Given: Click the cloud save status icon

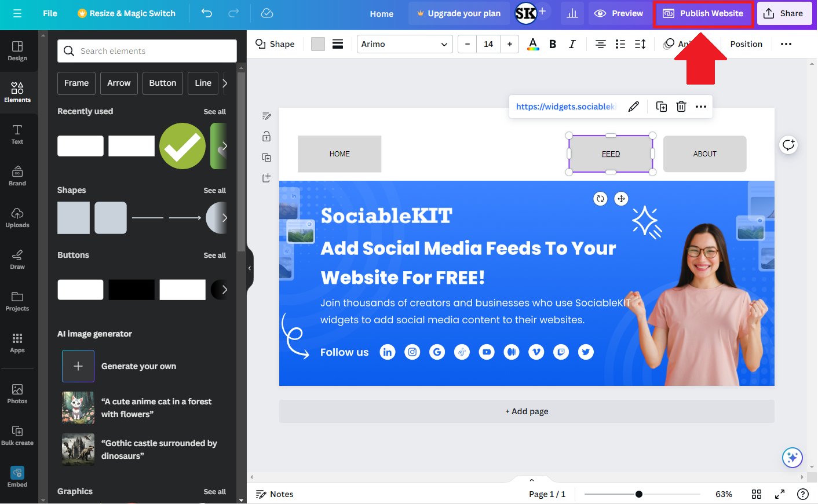Looking at the screenshot, I should click(x=266, y=13).
